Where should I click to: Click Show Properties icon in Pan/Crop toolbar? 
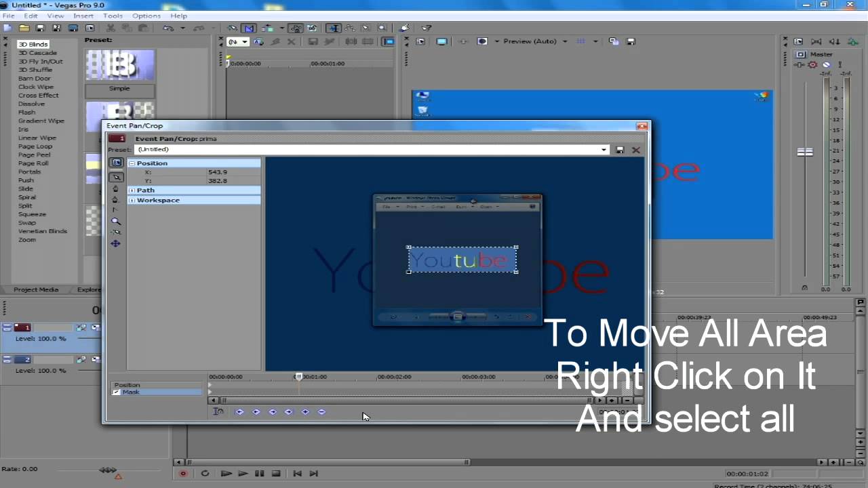click(x=116, y=163)
